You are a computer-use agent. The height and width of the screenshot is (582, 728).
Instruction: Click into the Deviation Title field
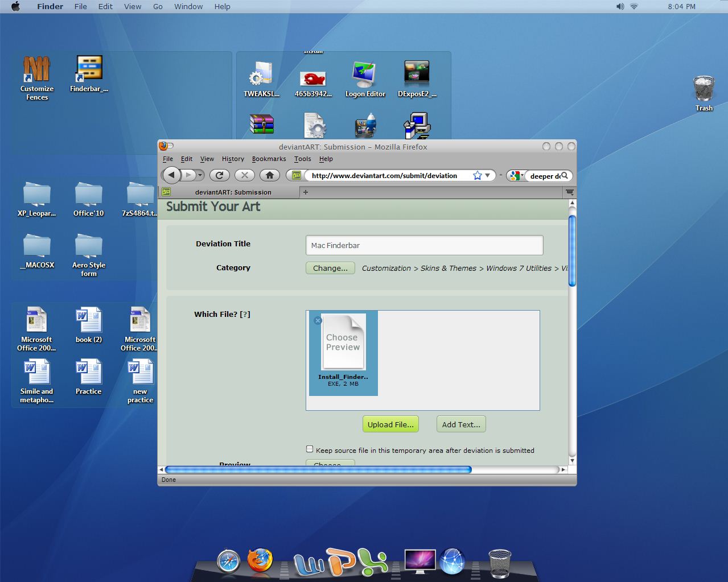tap(424, 245)
